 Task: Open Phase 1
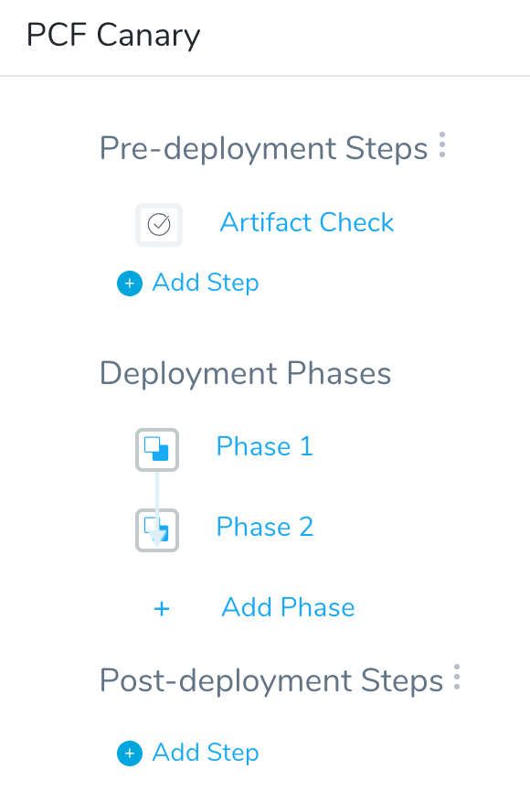click(265, 446)
